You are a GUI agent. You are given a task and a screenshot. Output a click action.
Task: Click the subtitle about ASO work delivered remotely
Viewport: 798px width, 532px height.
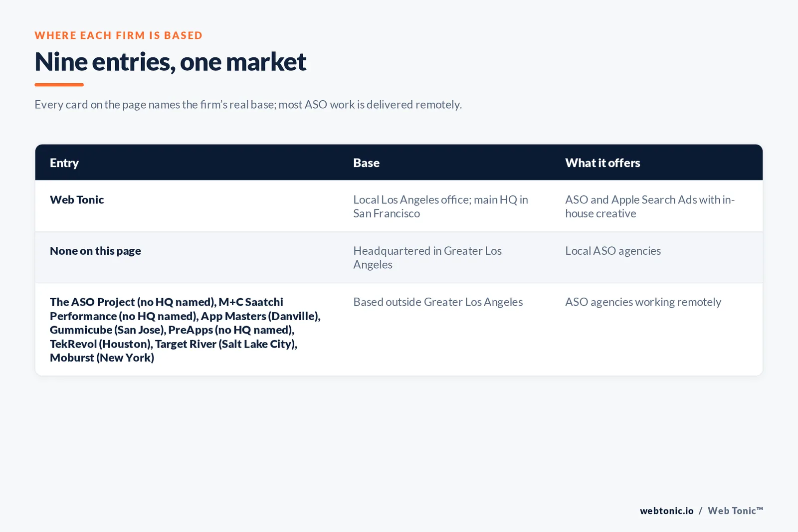tap(248, 105)
